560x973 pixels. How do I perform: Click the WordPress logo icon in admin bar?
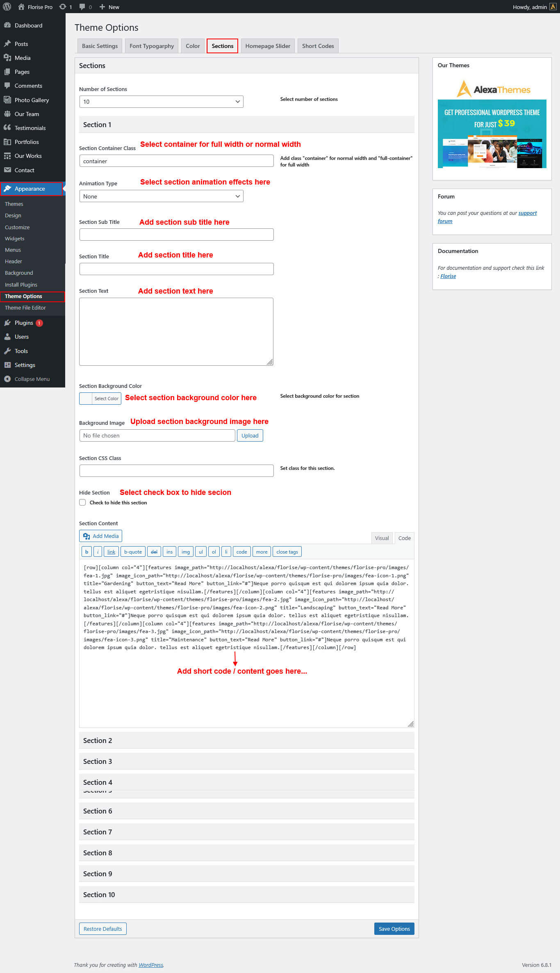7,7
